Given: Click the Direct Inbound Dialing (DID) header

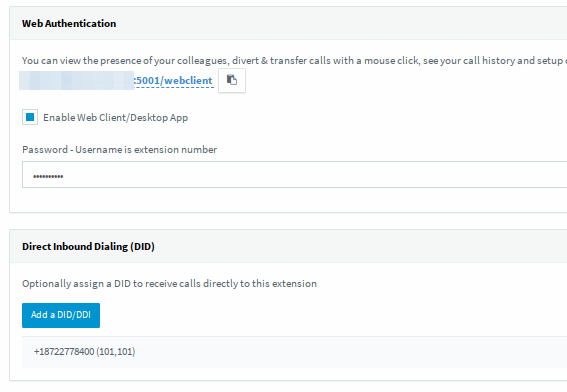Looking at the screenshot, I should (88, 247).
